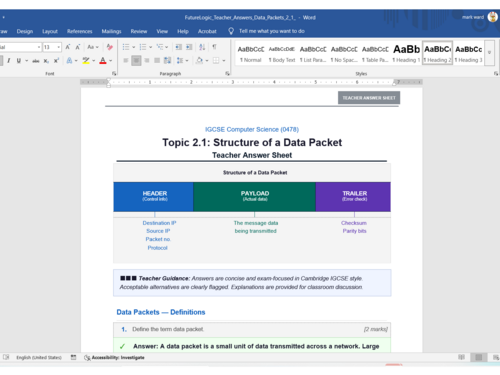Viewport: 500px width, 375px height.
Task: Click the HEADER block in the diagram
Action: pos(153,197)
